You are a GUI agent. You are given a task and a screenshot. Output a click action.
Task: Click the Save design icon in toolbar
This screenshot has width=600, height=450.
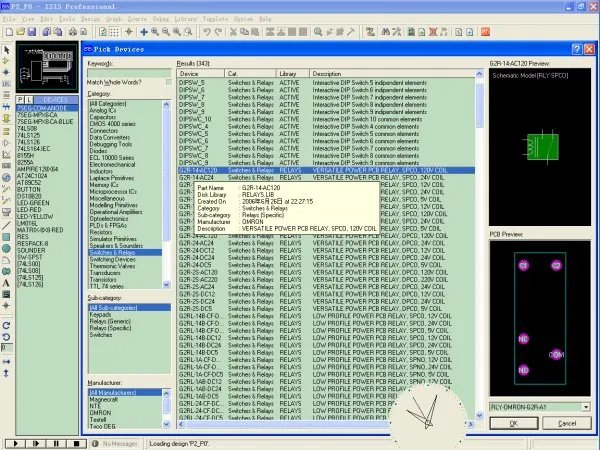(32, 32)
